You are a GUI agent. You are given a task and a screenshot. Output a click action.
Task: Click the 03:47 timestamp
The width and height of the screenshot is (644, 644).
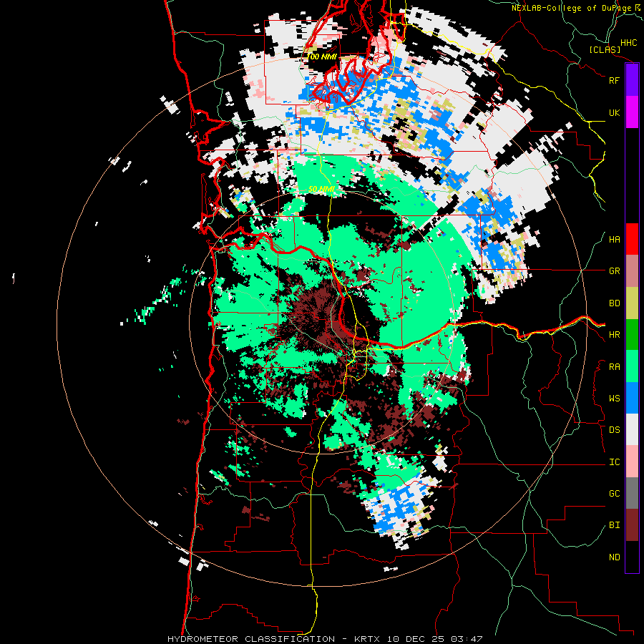click(x=466, y=639)
